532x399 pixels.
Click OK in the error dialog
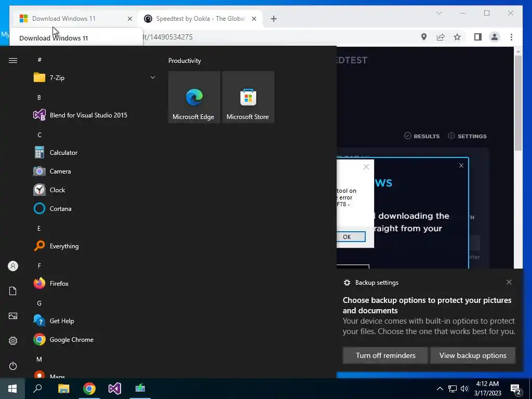[x=351, y=237]
